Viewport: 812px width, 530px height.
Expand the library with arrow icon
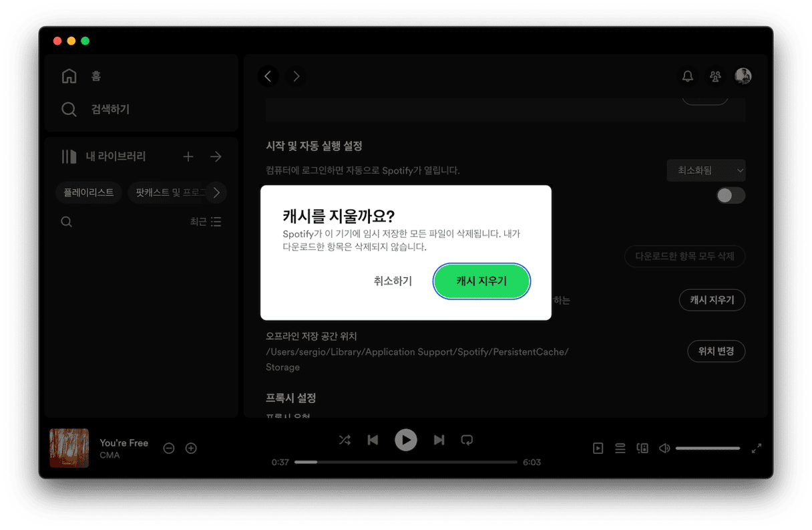pyautogui.click(x=216, y=156)
